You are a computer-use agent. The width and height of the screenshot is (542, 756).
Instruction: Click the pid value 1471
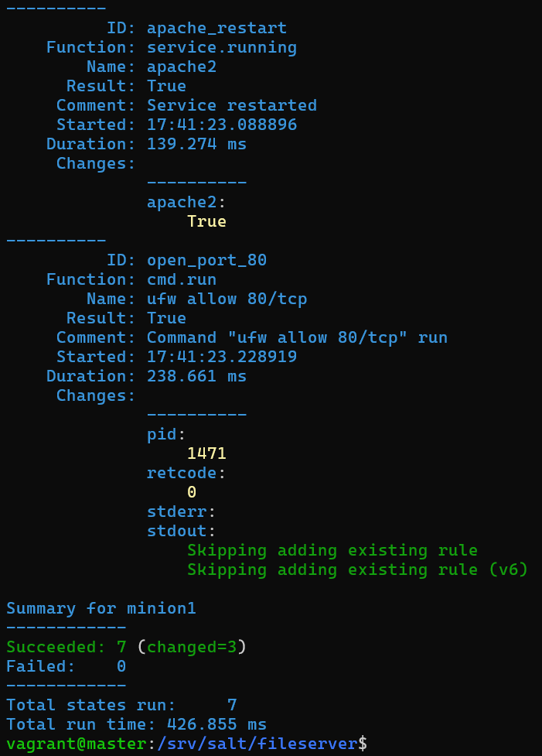pyautogui.click(x=206, y=454)
